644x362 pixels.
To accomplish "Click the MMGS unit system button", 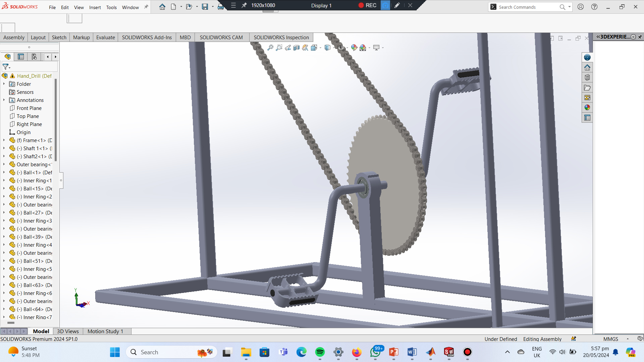I will (610, 339).
